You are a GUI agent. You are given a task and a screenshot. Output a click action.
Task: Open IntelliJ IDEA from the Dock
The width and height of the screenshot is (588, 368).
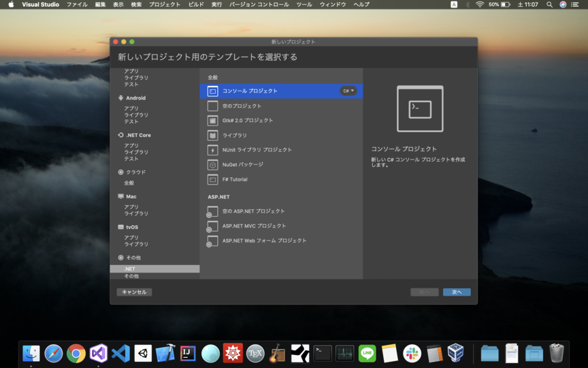[x=188, y=354]
